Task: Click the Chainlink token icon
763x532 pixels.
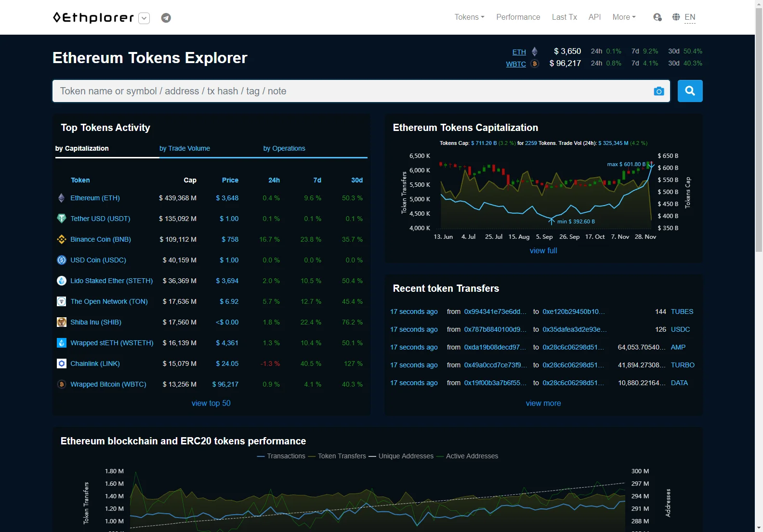Action: 61,363
